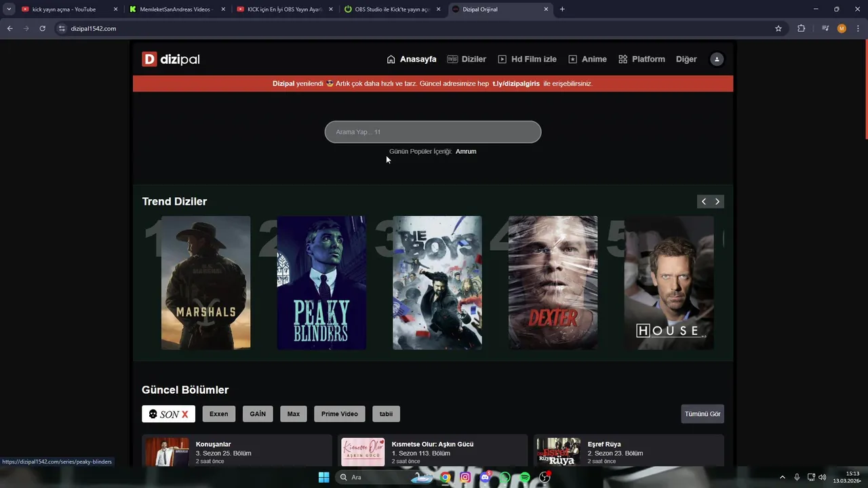View site information icon in address bar
This screenshot has height=488, width=868.
coord(62,28)
